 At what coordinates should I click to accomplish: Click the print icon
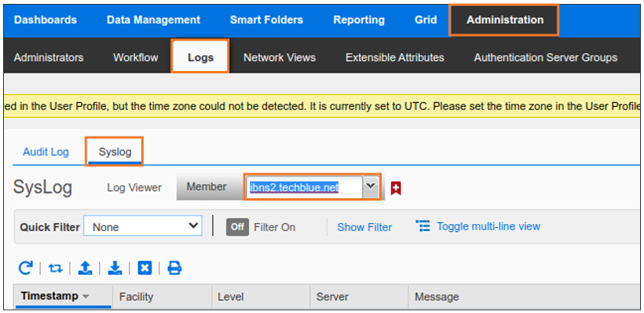[174, 268]
